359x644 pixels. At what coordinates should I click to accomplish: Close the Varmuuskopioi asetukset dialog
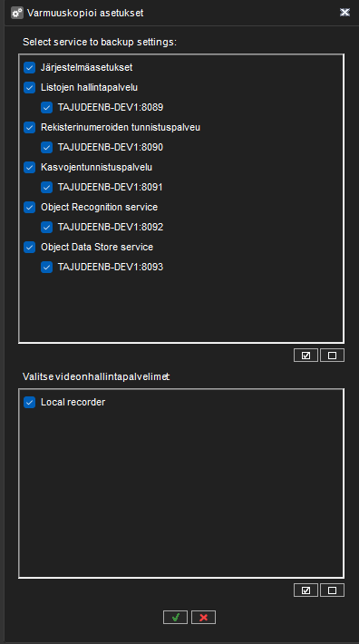(344, 13)
